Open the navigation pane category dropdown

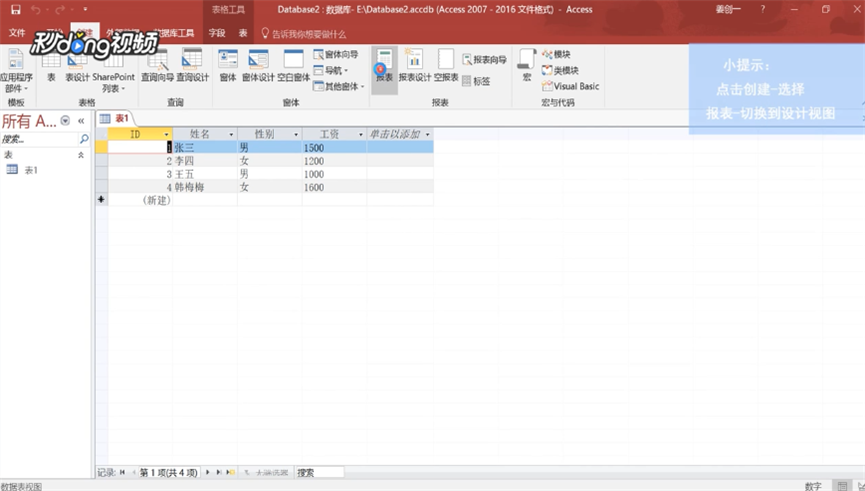coord(65,120)
